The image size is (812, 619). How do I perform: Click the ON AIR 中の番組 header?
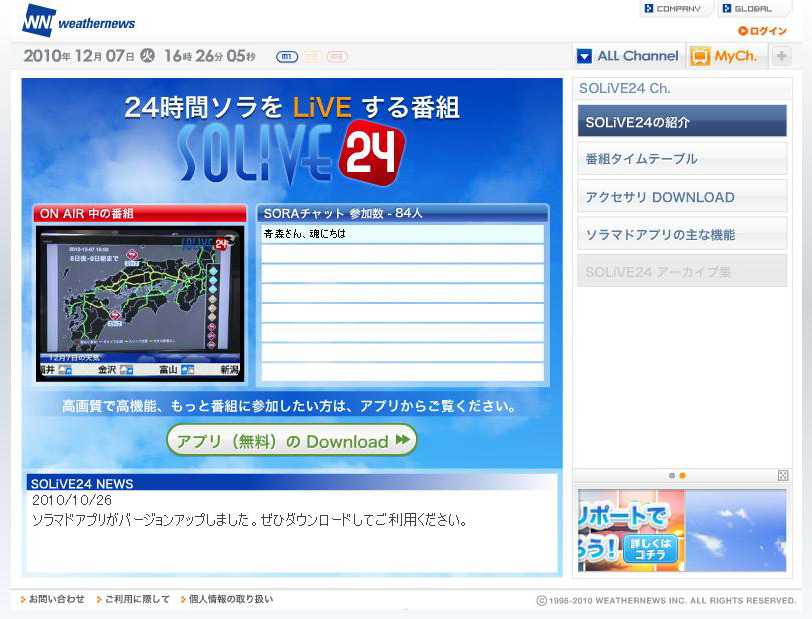pyautogui.click(x=140, y=213)
